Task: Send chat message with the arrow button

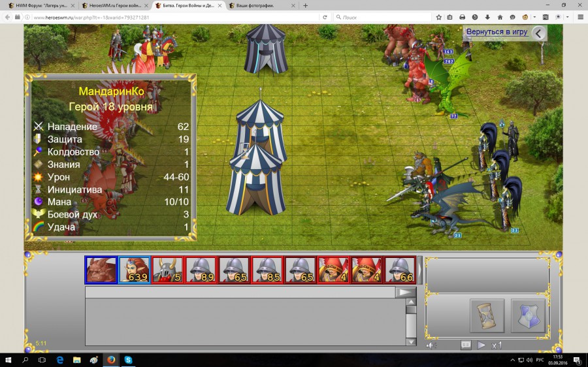Action: (405, 293)
